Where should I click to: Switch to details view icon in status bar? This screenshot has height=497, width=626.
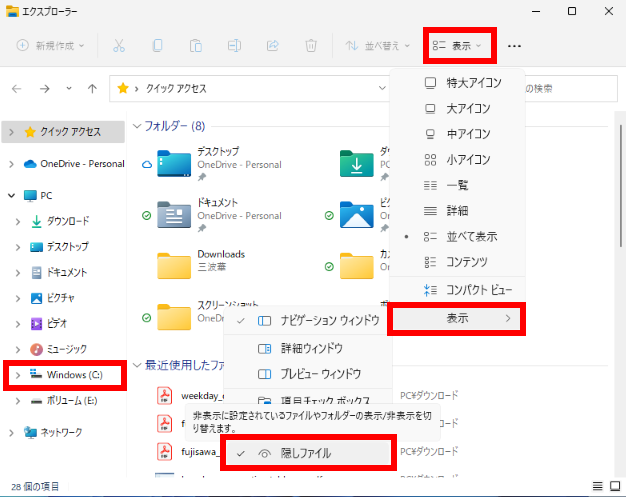click(x=597, y=486)
